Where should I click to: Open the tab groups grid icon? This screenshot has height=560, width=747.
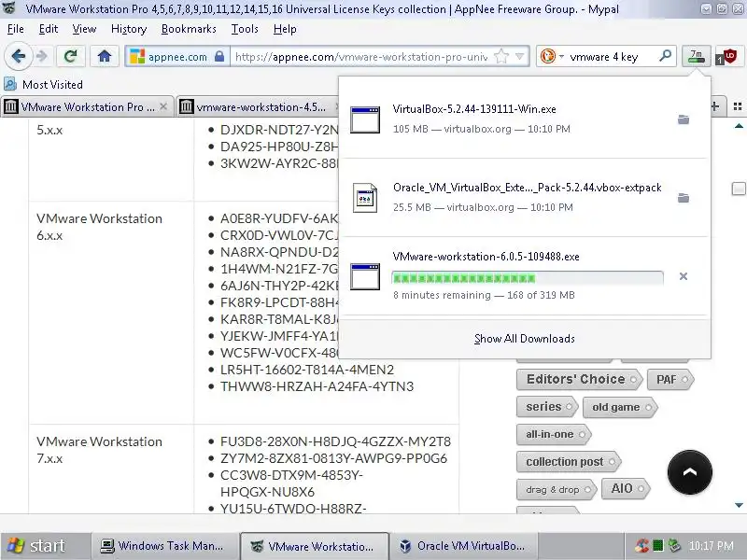coord(738,106)
